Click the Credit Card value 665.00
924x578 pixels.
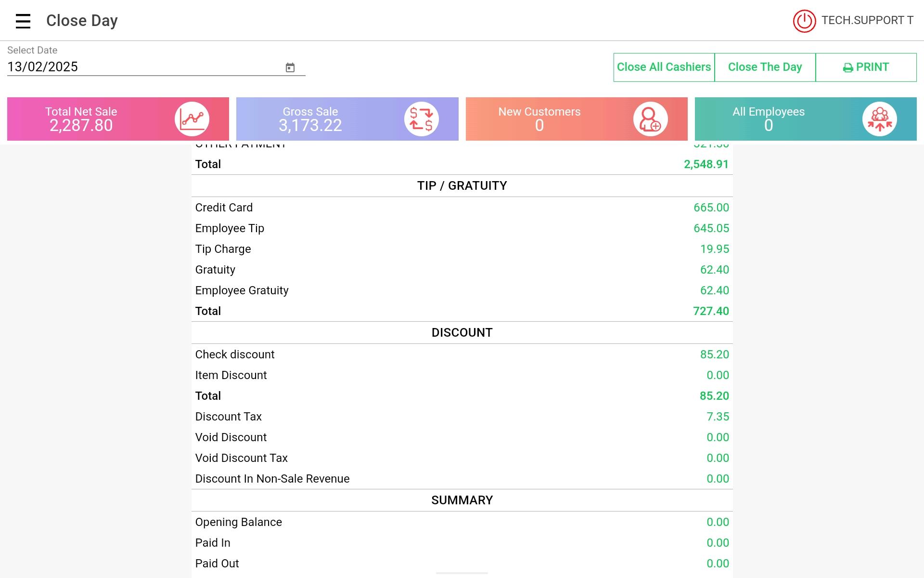coord(711,208)
